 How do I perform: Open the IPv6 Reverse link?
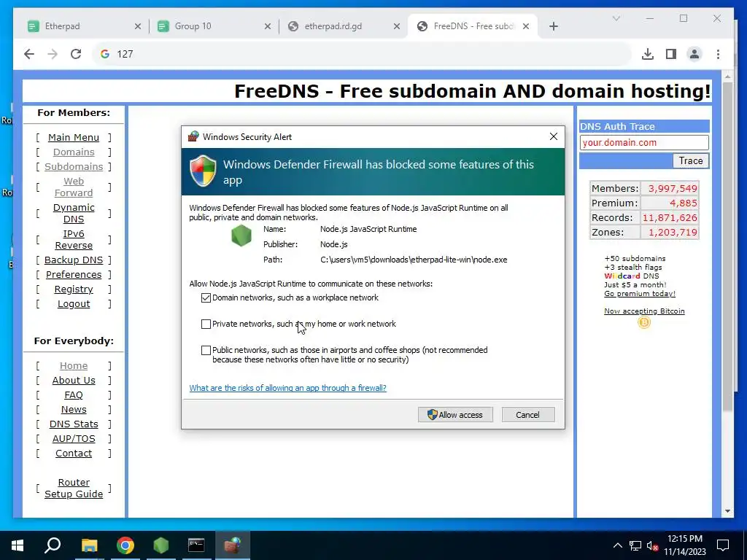coord(74,239)
